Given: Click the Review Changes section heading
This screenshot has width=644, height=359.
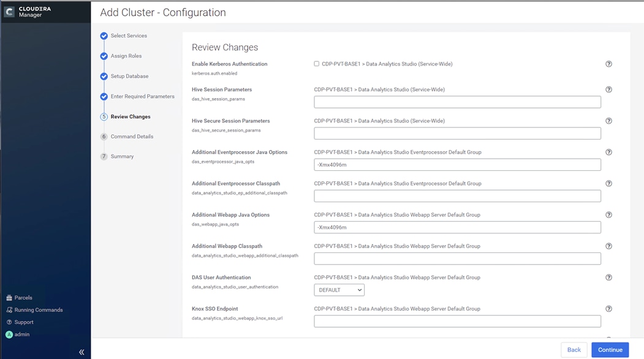Looking at the screenshot, I should click(225, 48).
